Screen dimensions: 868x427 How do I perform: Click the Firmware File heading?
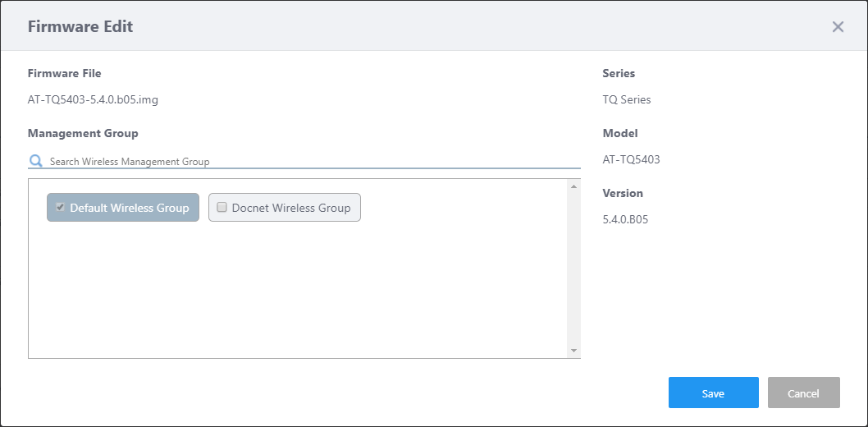(65, 73)
